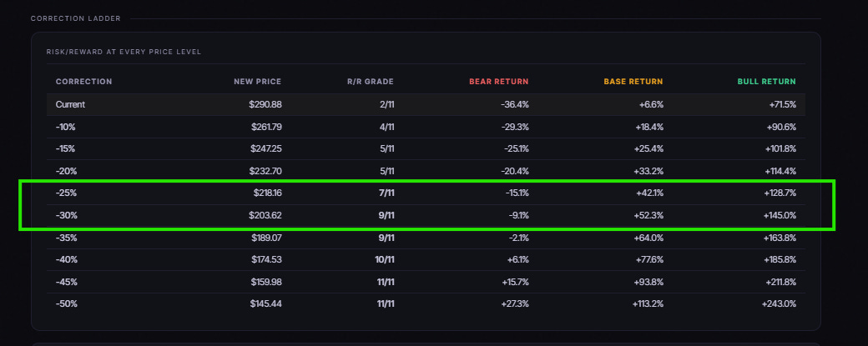868x346 pixels.
Task: Click the CORRECTION column header
Action: (x=83, y=82)
